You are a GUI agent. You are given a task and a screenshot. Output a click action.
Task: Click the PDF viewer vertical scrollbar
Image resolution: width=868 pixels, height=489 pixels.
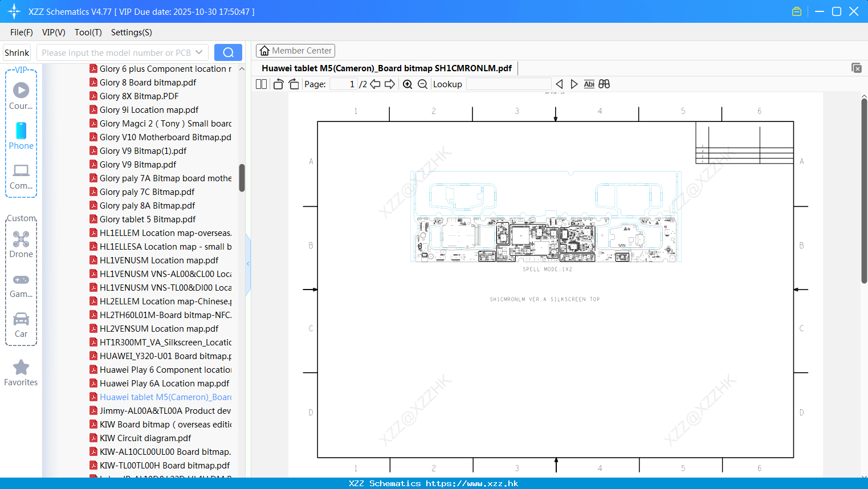(864, 191)
